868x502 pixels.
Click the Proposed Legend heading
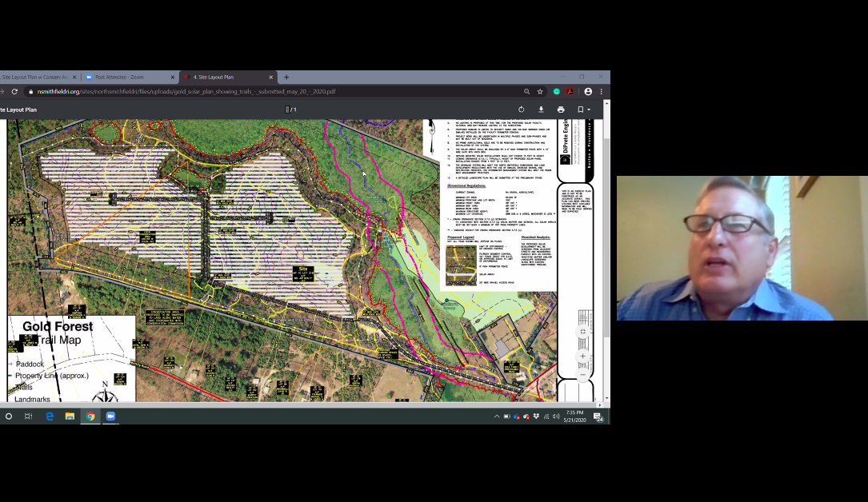pyautogui.click(x=461, y=237)
